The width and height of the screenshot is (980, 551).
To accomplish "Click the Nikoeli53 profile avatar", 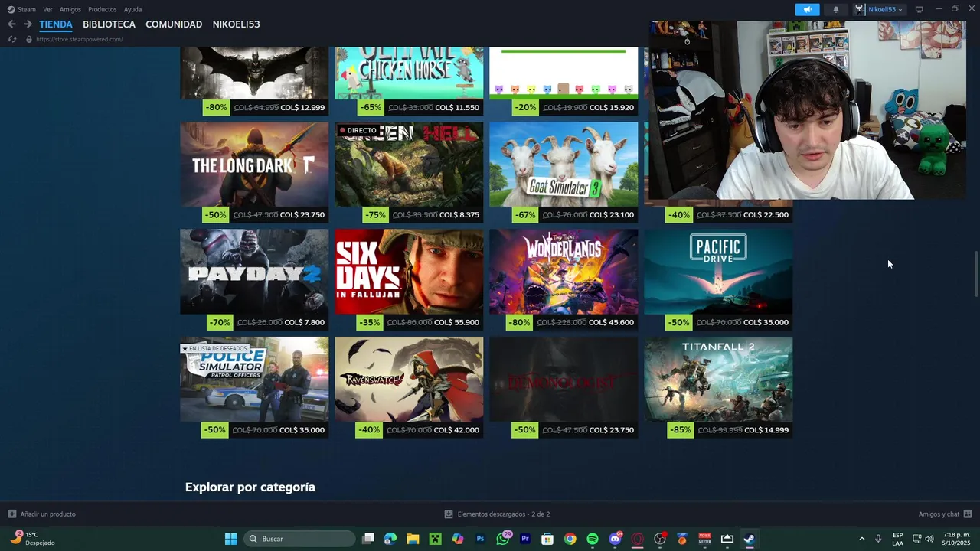I will (859, 9).
